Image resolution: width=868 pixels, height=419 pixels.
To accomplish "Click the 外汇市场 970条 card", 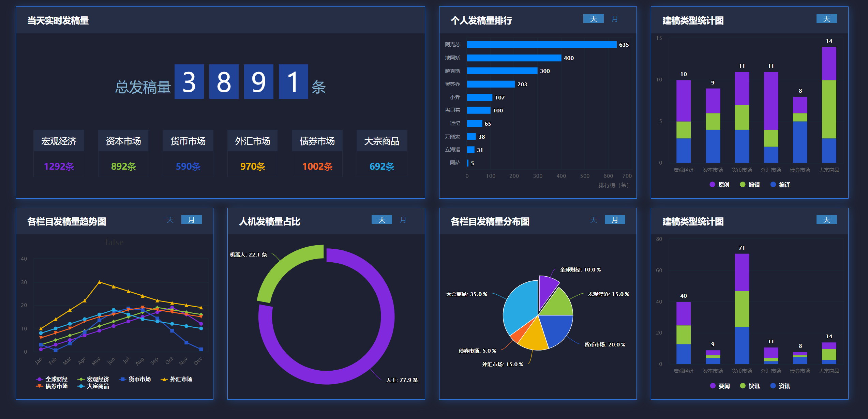I will (x=253, y=153).
